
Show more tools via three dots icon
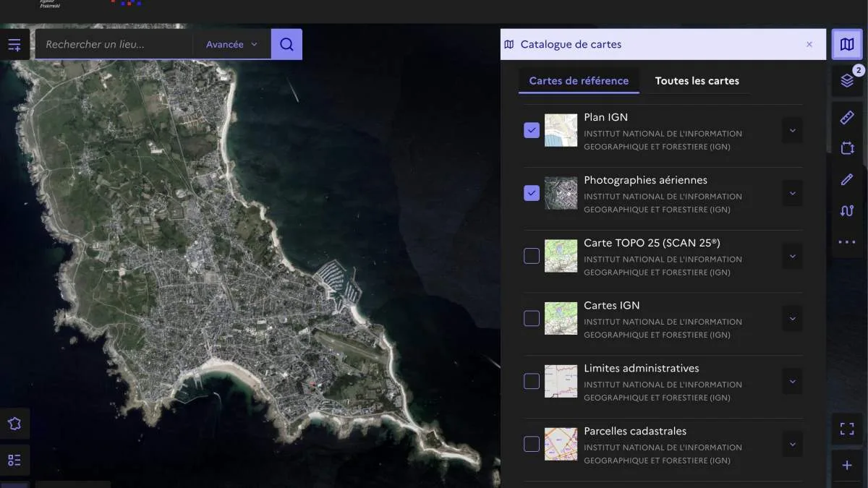point(847,242)
